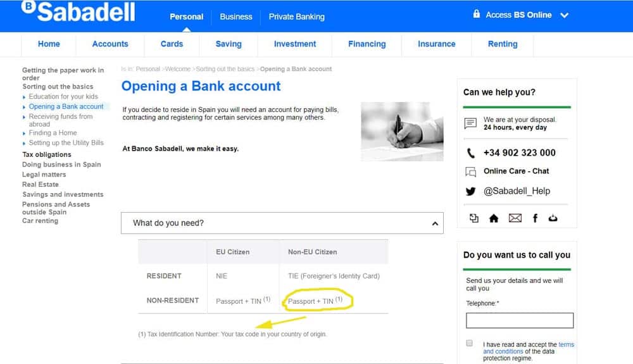Viewport: 633px width, 364px height.
Task: Open the Saving menu
Action: (229, 44)
